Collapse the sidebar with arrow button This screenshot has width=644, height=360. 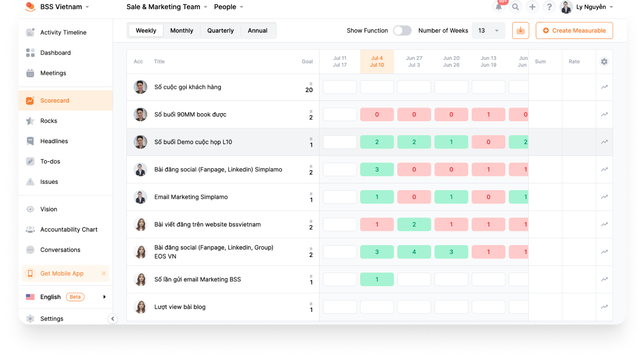tap(112, 319)
